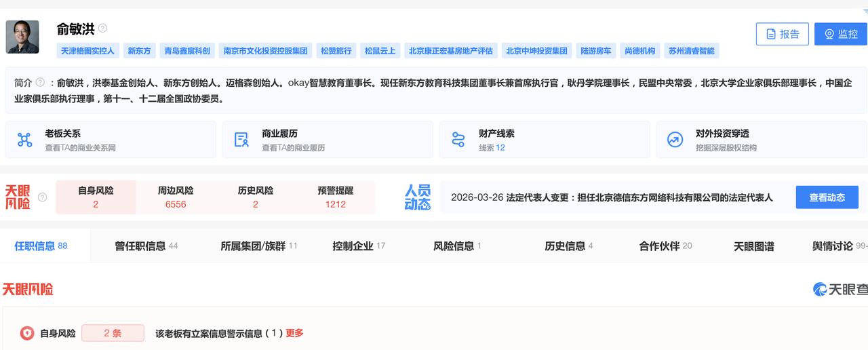
Task: Open company tag 苏州清睿智能
Action: [x=692, y=51]
